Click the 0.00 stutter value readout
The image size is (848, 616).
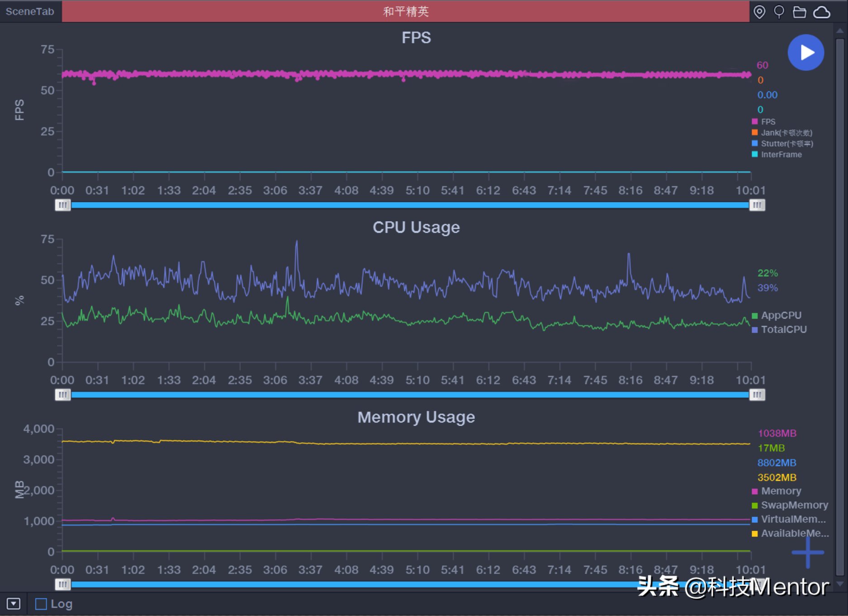[x=767, y=95]
